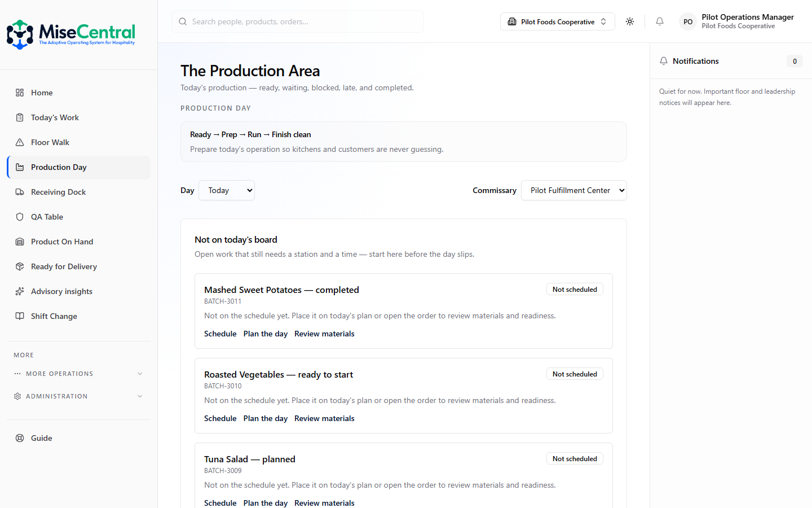Click the PO user avatar
Viewport: 812px width, 508px height.
coord(688,21)
